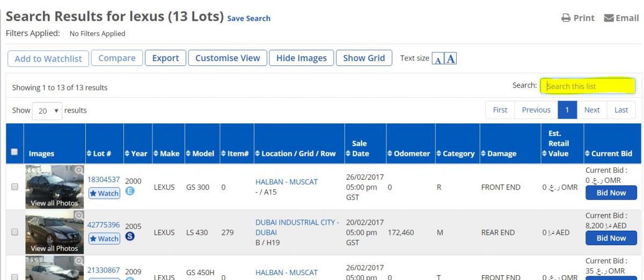The image size is (644, 280).
Task: Click the Save Search link
Action: (x=249, y=18)
